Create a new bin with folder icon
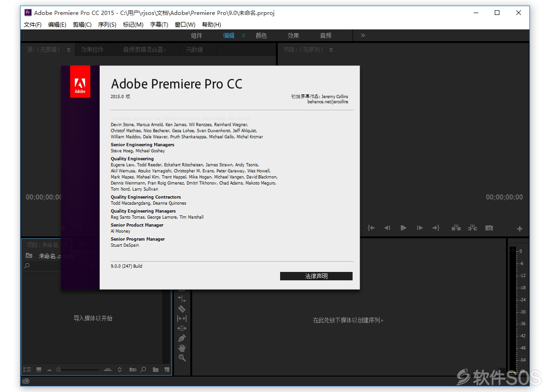549x392 pixels. point(156,370)
